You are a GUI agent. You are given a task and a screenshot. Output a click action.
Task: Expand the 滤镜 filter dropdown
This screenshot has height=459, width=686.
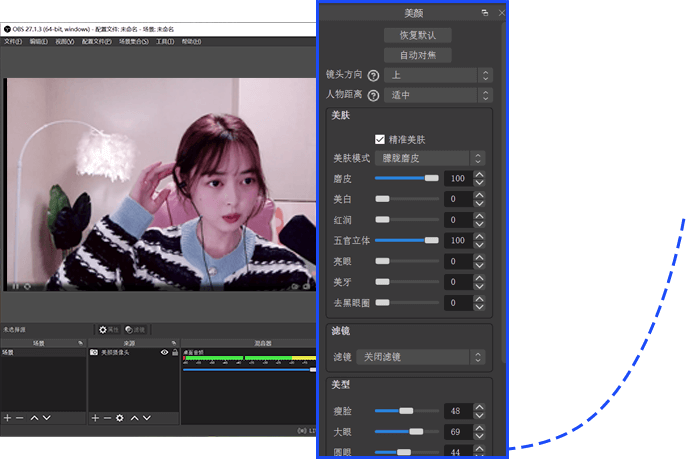pyautogui.click(x=421, y=357)
